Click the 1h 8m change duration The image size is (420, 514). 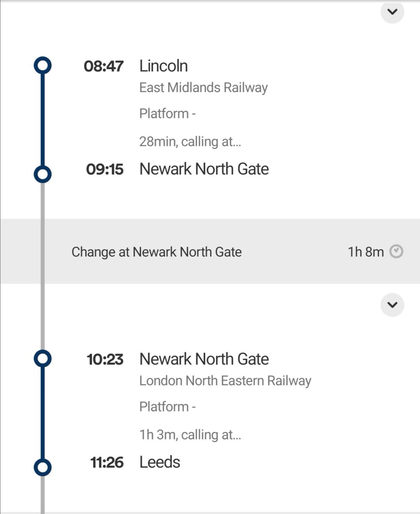click(x=366, y=252)
